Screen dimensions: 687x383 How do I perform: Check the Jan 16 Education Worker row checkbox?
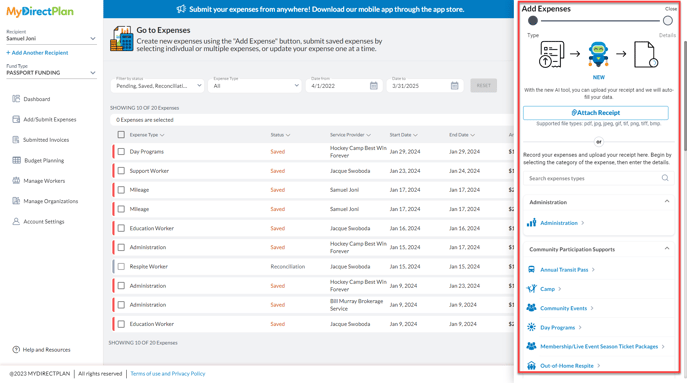click(121, 228)
